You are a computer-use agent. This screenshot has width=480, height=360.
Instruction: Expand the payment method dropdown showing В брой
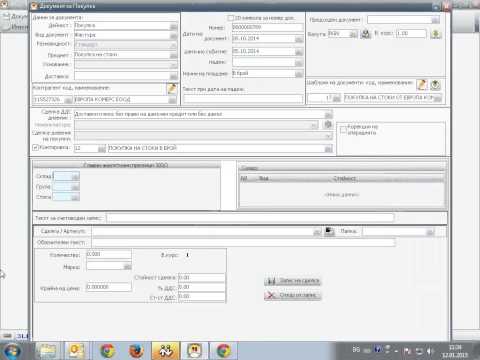click(x=299, y=74)
